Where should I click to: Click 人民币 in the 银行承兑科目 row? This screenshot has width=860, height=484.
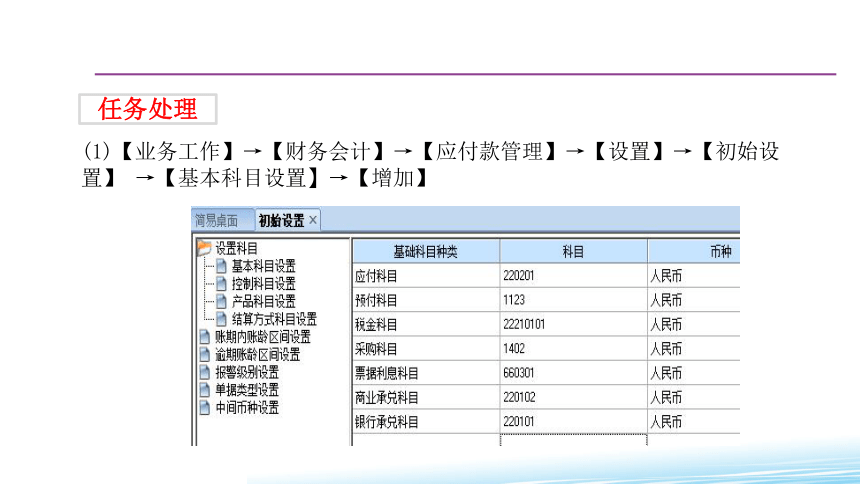(x=666, y=421)
